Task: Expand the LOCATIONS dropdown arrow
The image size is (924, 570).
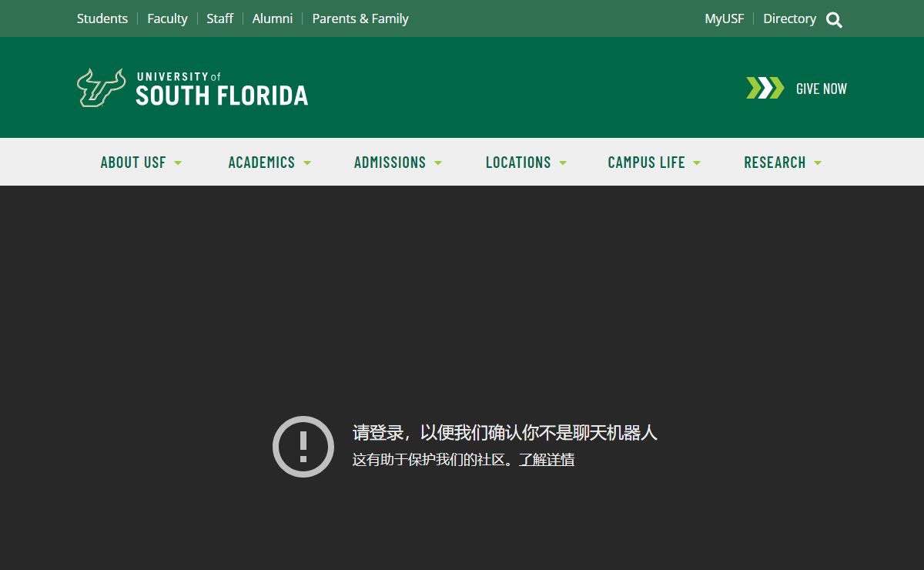Action: 563,163
